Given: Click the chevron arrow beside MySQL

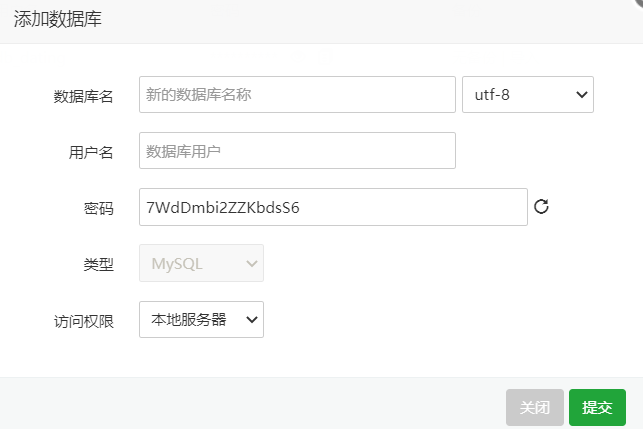Looking at the screenshot, I should click(252, 264).
